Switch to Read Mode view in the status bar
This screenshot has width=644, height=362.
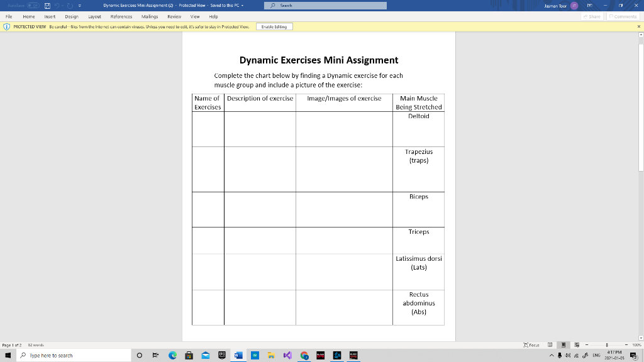pos(550,344)
